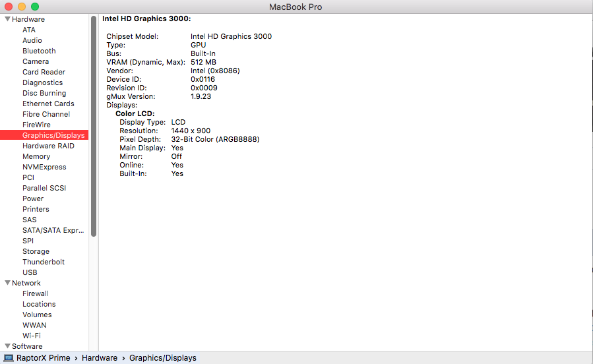Click the Type GPU value

pos(198,45)
